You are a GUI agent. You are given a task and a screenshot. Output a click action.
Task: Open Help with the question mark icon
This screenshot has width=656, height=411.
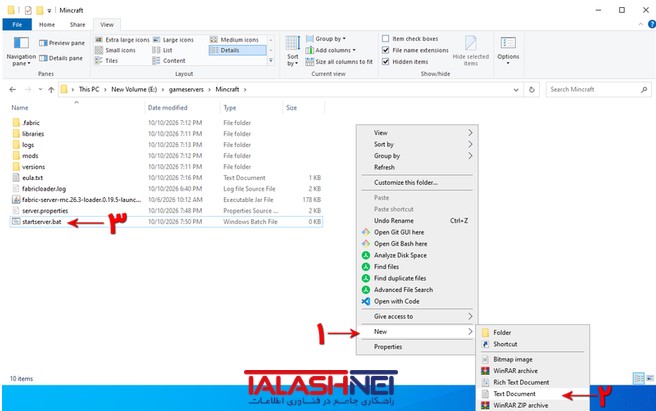tap(651, 25)
